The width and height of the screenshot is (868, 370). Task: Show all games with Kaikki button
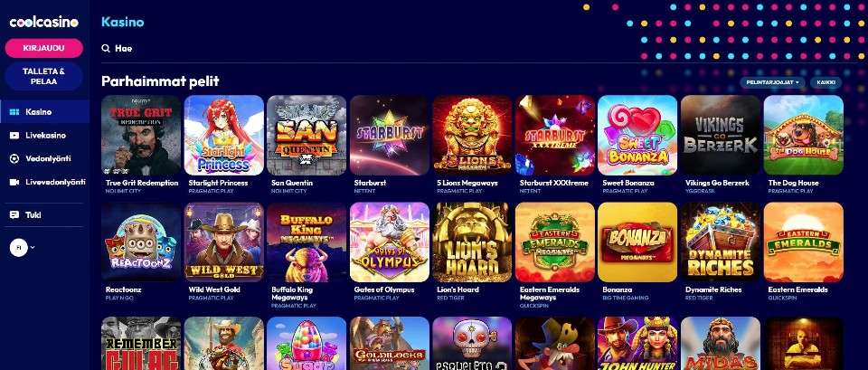click(826, 82)
